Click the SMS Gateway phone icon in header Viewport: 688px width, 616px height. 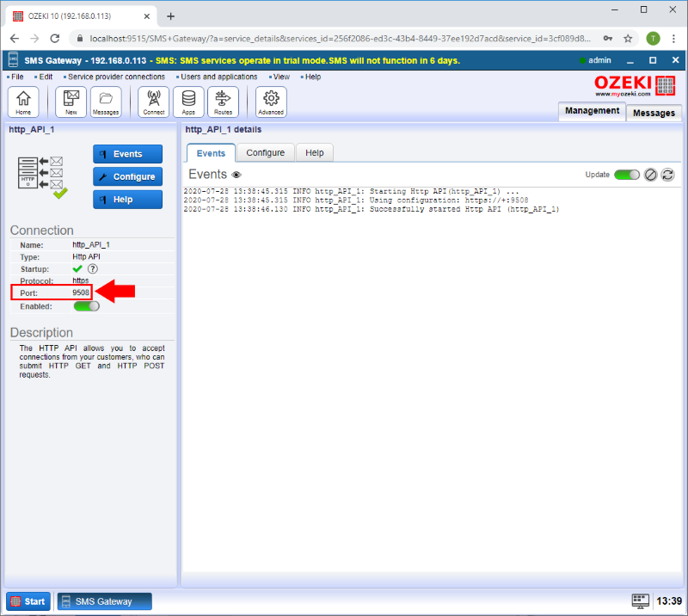point(14,60)
